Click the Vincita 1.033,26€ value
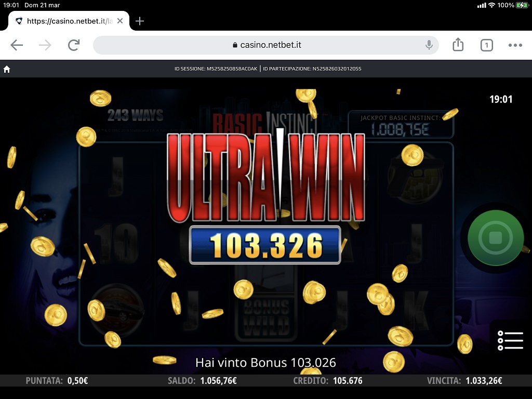Screen dimensions: 532x399 pos(464,381)
